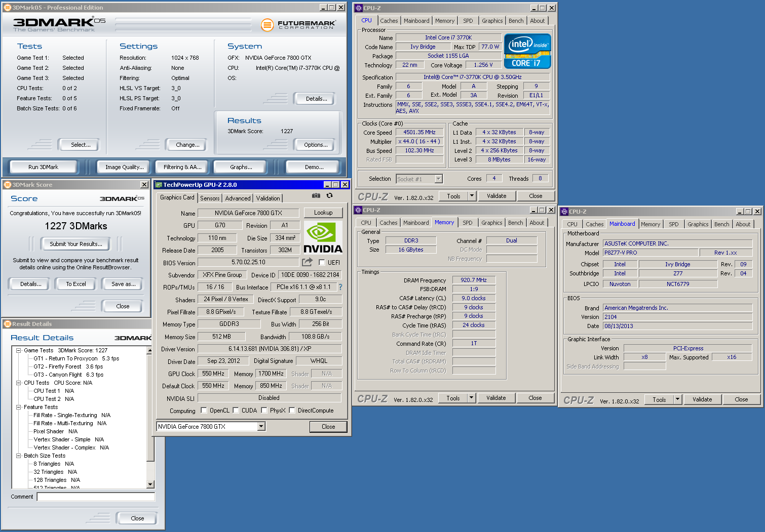765x532 pixels.
Task: Check the PhysX computing checkbox
Action: pyautogui.click(x=264, y=411)
